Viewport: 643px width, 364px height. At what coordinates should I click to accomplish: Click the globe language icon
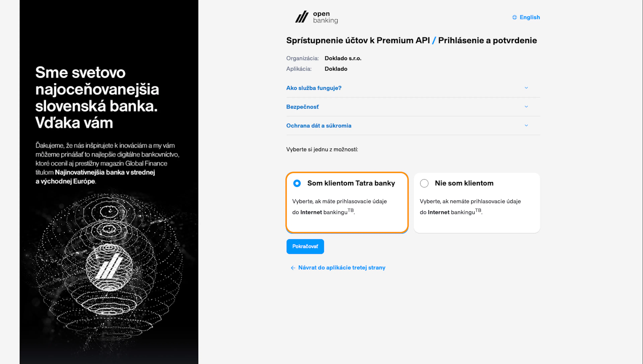514,17
